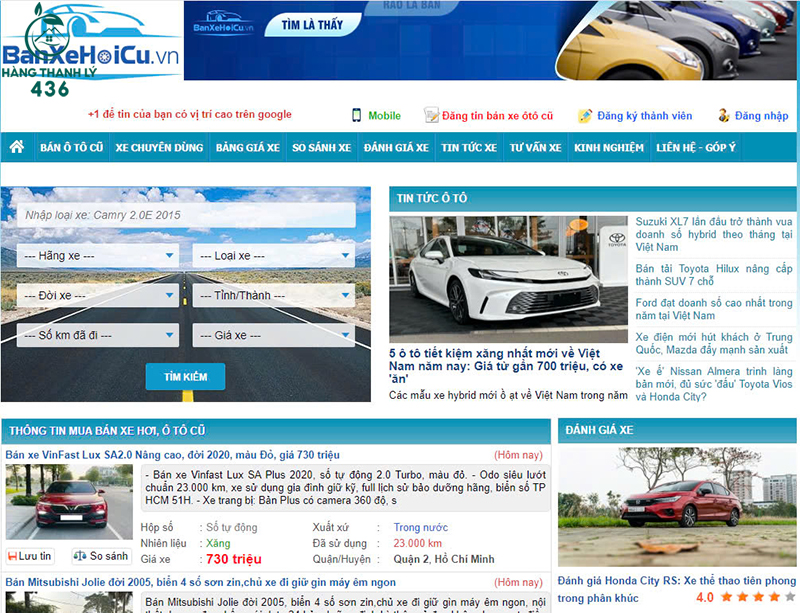The width and height of the screenshot is (800, 613).
Task: Click the scales icon on So sánh
Action: pyautogui.click(x=80, y=556)
